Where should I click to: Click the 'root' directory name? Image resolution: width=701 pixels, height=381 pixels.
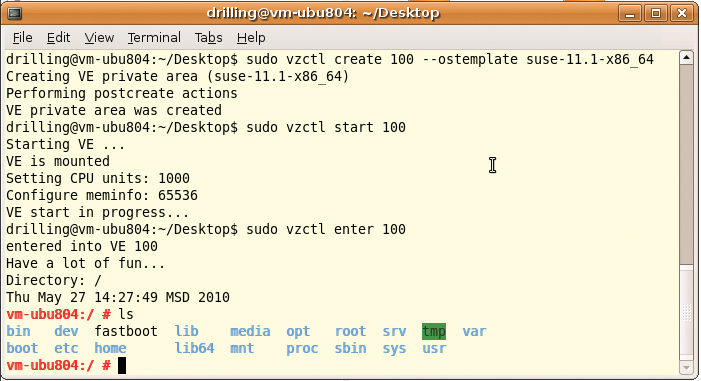[x=350, y=331]
